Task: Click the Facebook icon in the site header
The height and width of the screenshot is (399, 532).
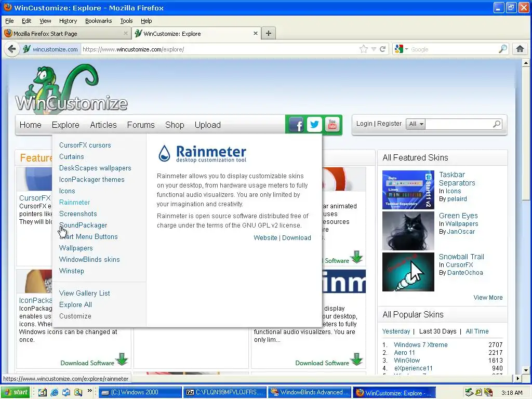Action: (x=297, y=125)
